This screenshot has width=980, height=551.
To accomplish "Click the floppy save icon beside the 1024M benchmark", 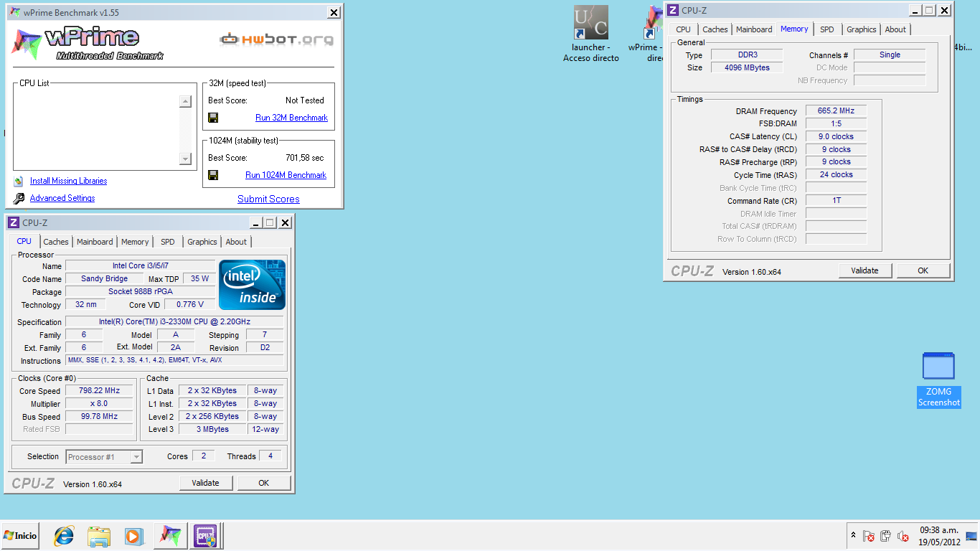I will 213,175.
